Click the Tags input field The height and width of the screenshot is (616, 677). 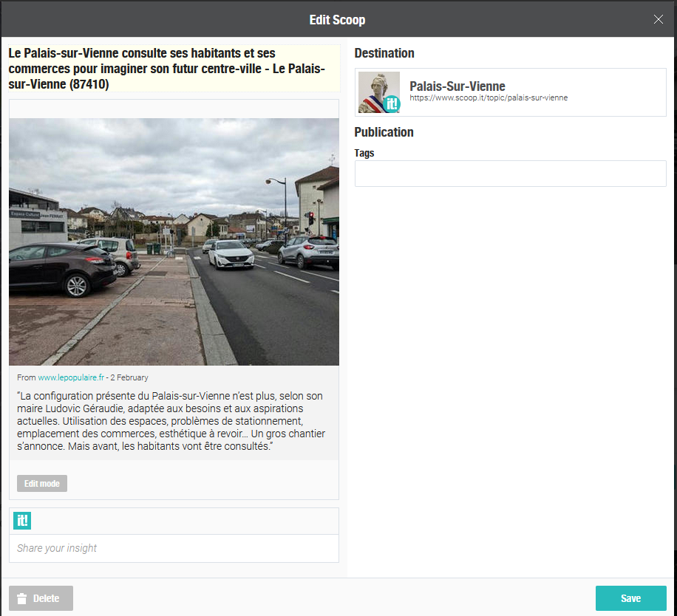(x=511, y=174)
